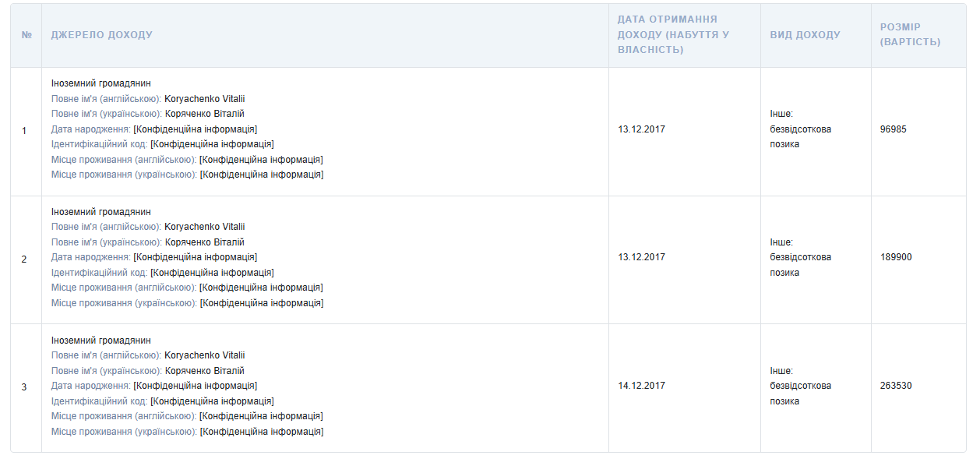Click the "№" column header

pos(26,35)
